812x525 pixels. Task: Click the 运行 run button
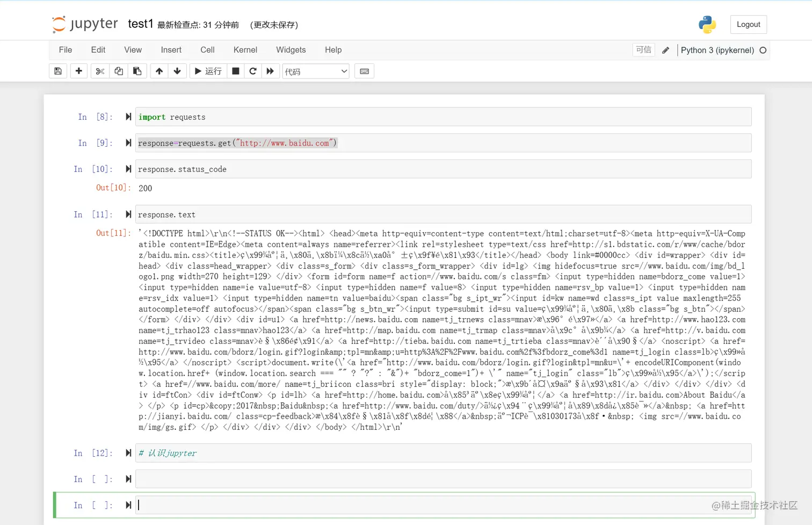(208, 71)
